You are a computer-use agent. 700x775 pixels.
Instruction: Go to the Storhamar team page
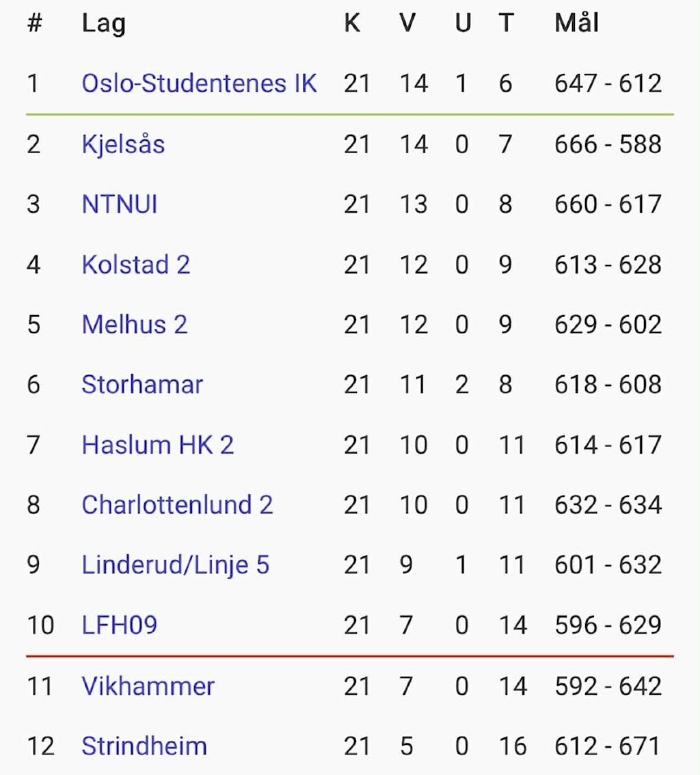point(142,385)
